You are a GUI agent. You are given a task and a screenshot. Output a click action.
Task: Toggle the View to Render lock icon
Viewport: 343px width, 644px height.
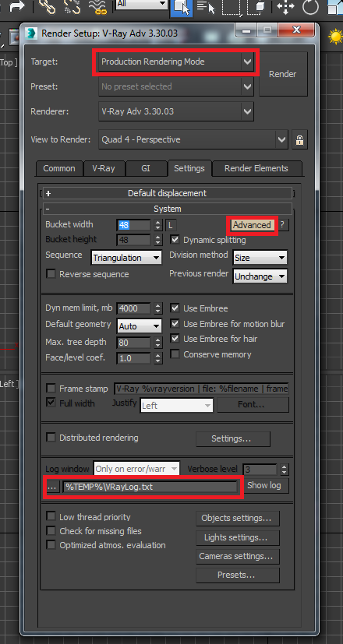299,139
